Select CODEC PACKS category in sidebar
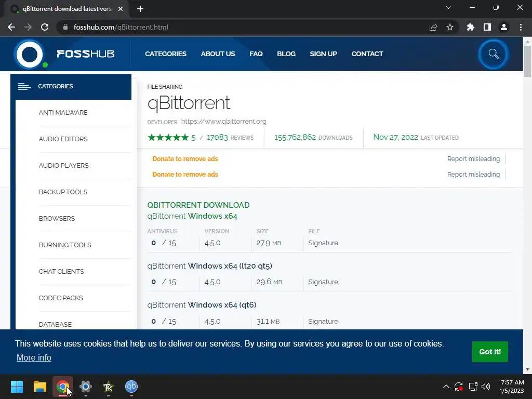The width and height of the screenshot is (532, 399). (x=61, y=298)
